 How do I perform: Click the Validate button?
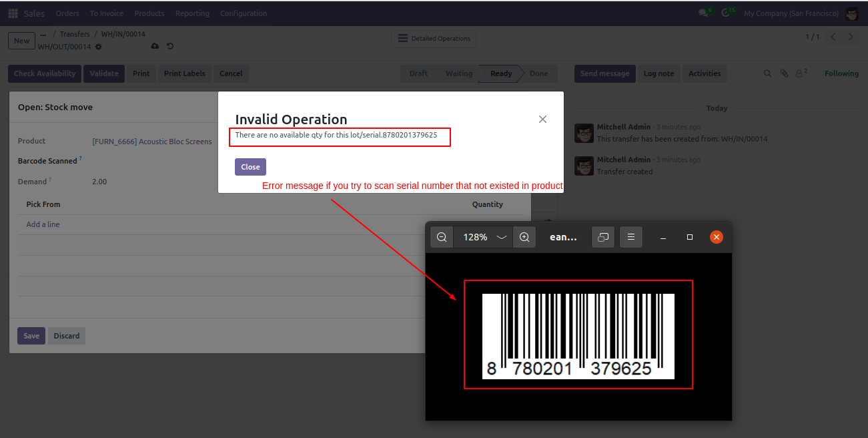(x=104, y=73)
